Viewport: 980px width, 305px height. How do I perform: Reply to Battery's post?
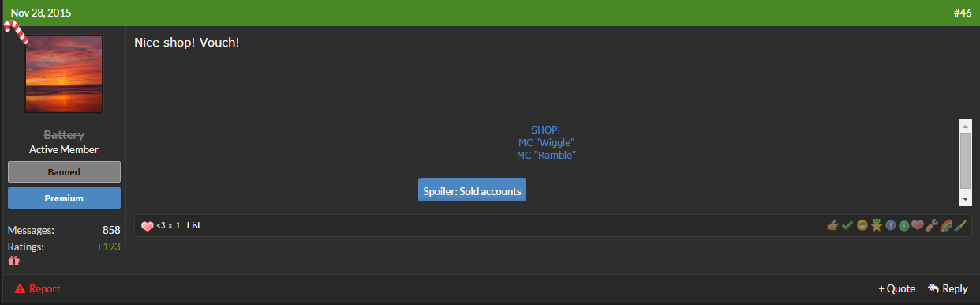(x=948, y=288)
